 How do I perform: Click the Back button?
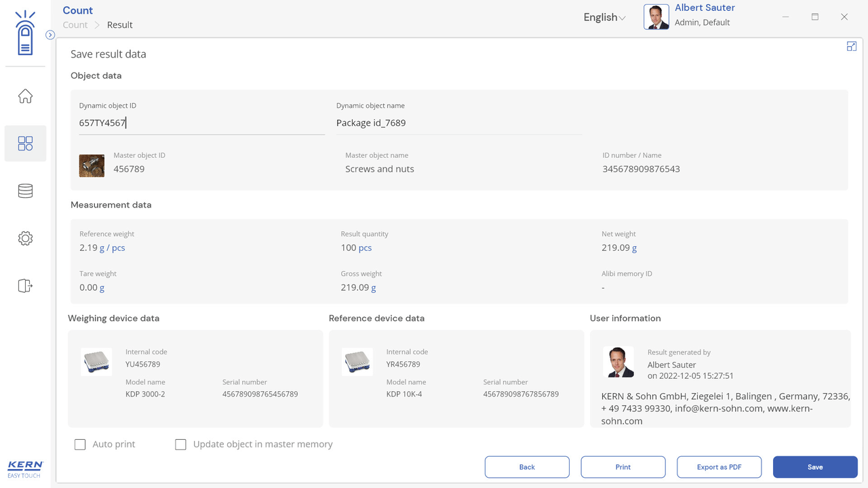click(x=527, y=467)
